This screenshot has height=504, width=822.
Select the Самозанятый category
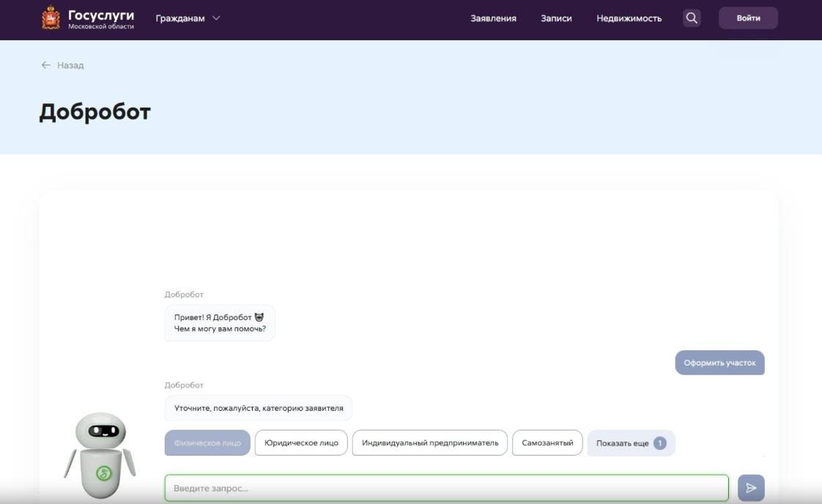pyautogui.click(x=547, y=443)
